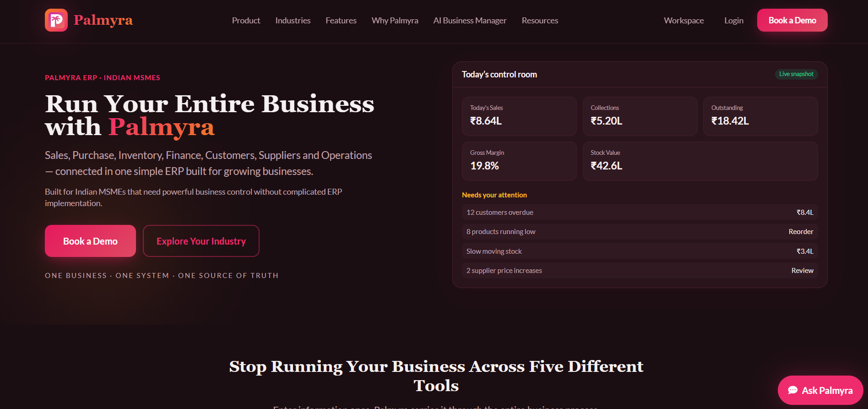Select the Collections ₹5.20L card
The width and height of the screenshot is (868, 409).
coord(640,116)
